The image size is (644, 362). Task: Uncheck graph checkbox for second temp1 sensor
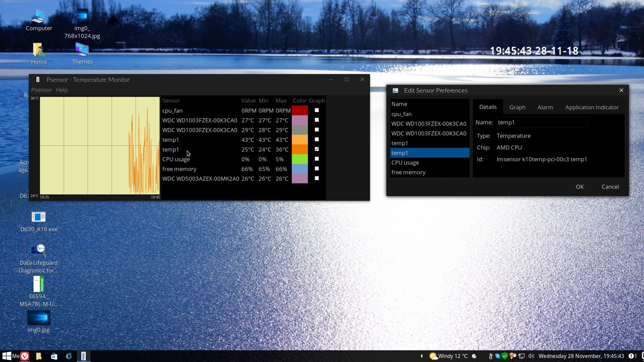[x=317, y=149]
